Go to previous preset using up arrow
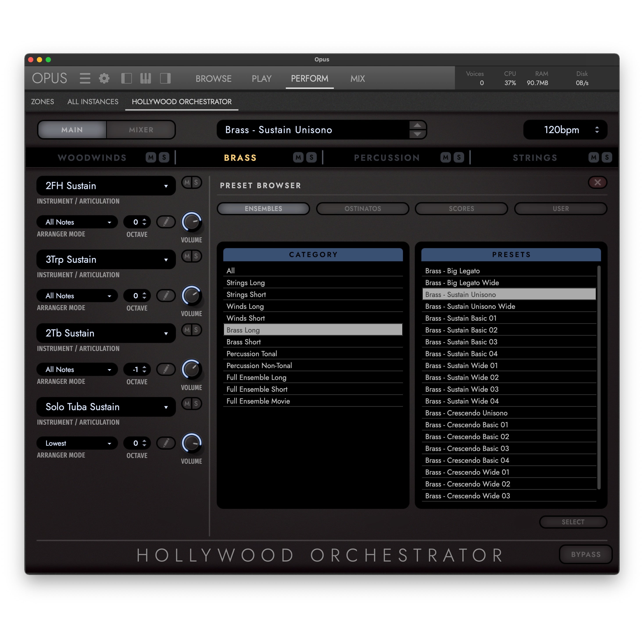The image size is (644, 644). point(417,125)
